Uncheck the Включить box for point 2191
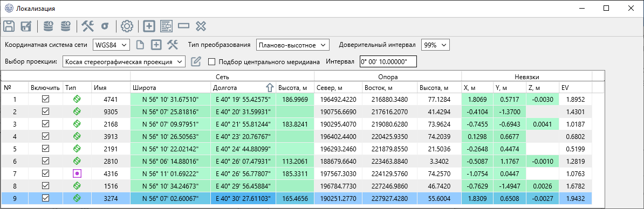The height and width of the screenshot is (209, 644). pos(46,148)
